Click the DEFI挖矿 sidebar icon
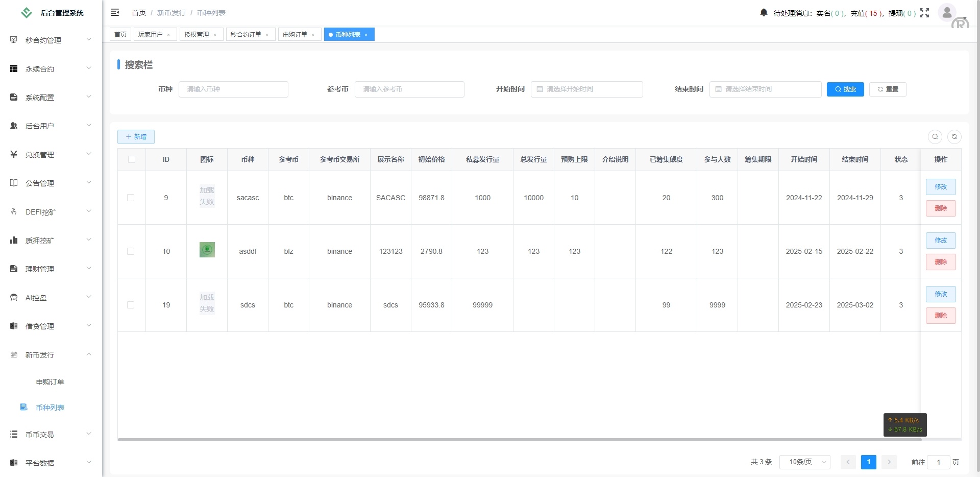This screenshot has width=980, height=477. coord(13,211)
